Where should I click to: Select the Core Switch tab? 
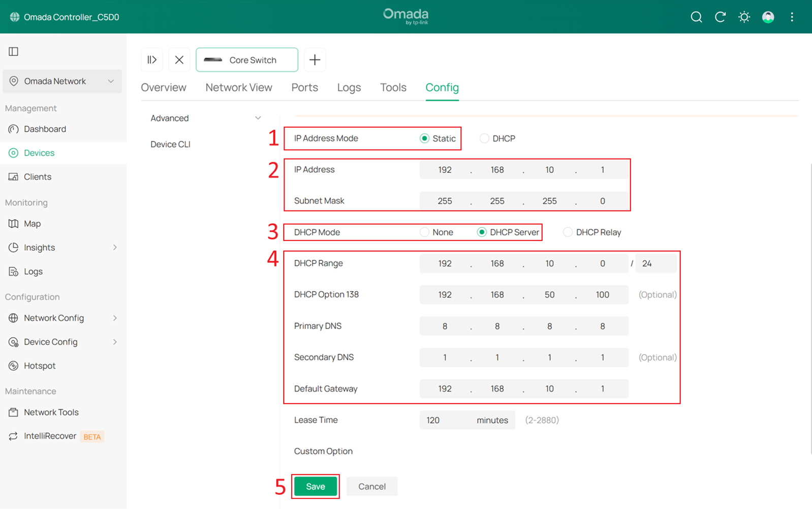[247, 60]
